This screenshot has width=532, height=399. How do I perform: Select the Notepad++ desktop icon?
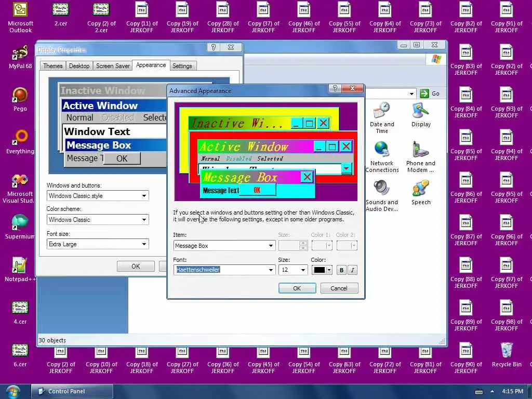click(20, 270)
